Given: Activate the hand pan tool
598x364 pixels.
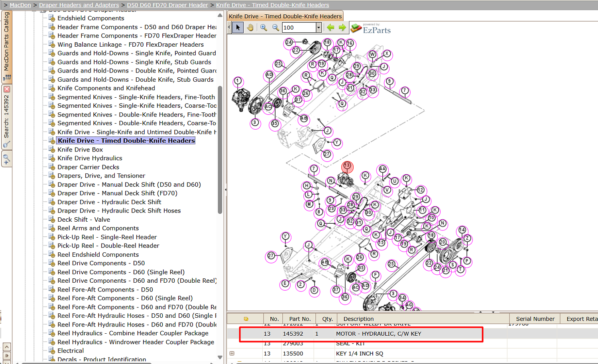Looking at the screenshot, I should click(250, 28).
